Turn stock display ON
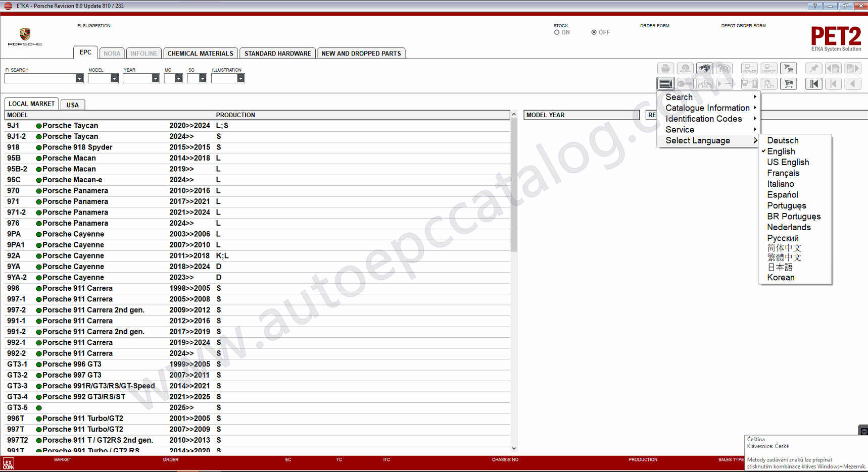 point(557,32)
